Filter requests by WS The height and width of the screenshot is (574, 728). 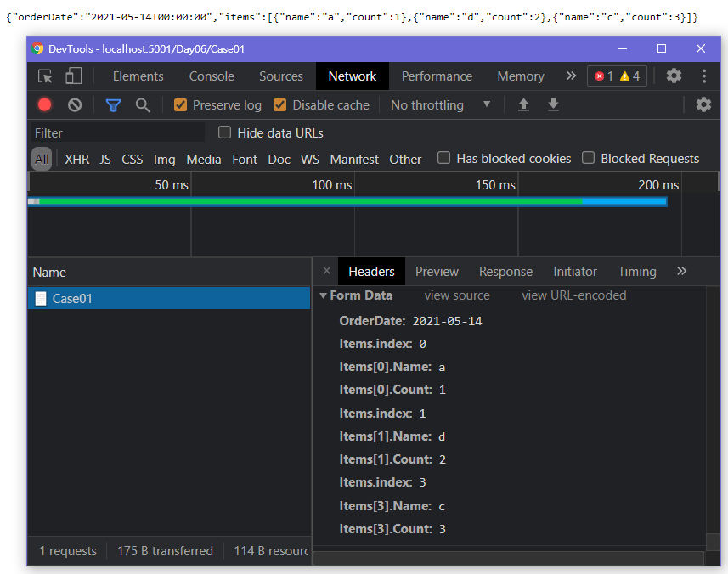310,159
